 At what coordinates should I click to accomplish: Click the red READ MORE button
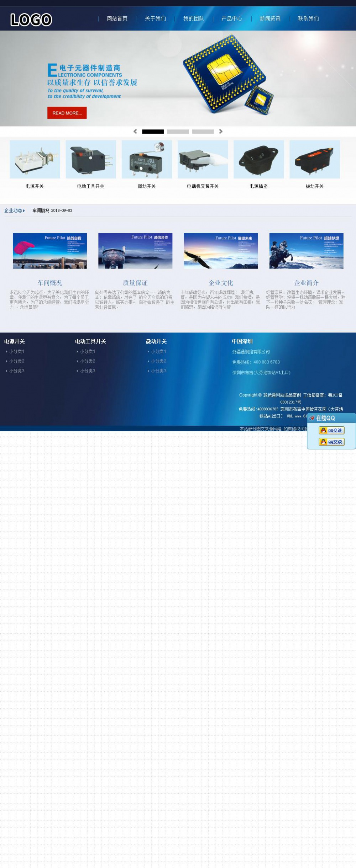67,113
